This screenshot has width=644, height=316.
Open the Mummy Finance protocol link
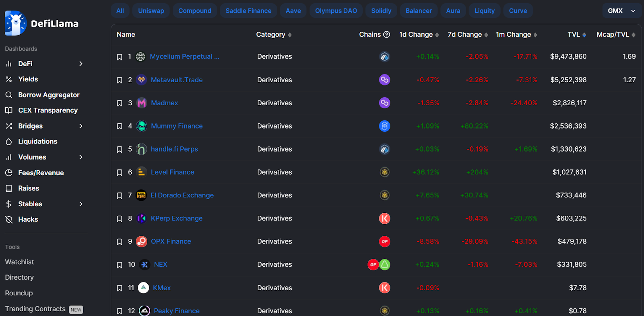coord(177,126)
